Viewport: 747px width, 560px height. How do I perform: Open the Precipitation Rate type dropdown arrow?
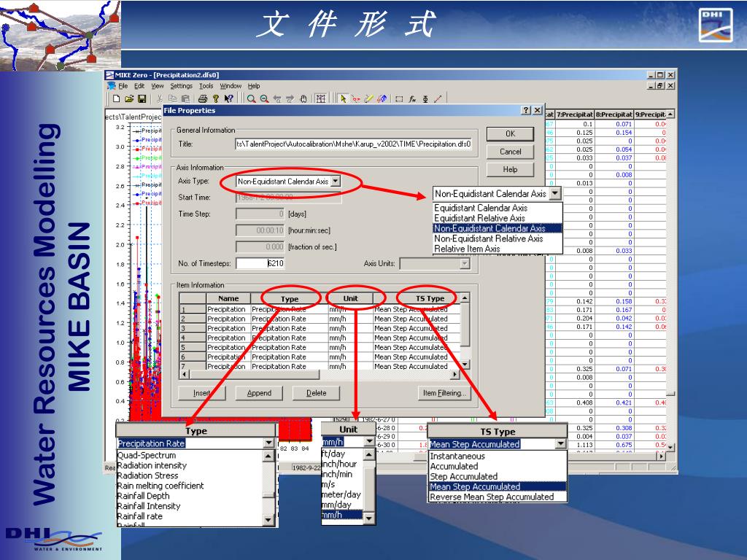tap(268, 443)
